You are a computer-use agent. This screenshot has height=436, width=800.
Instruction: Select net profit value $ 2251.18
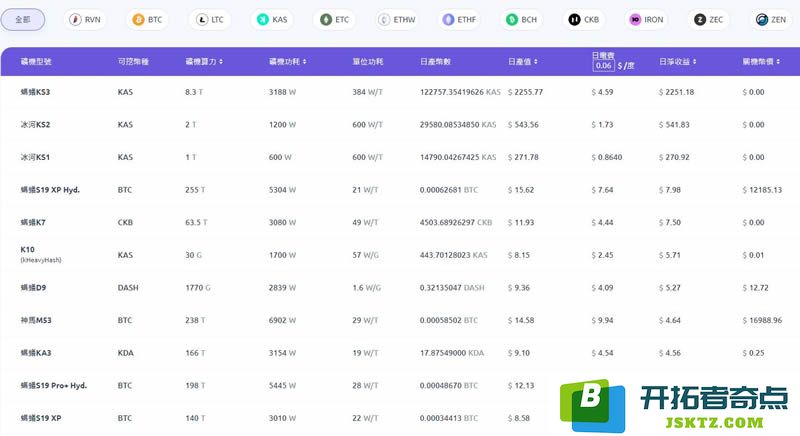pyautogui.click(x=677, y=92)
